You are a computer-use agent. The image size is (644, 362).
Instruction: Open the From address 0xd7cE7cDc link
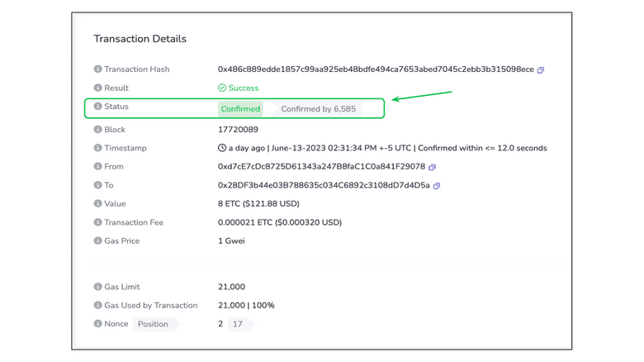tap(321, 167)
